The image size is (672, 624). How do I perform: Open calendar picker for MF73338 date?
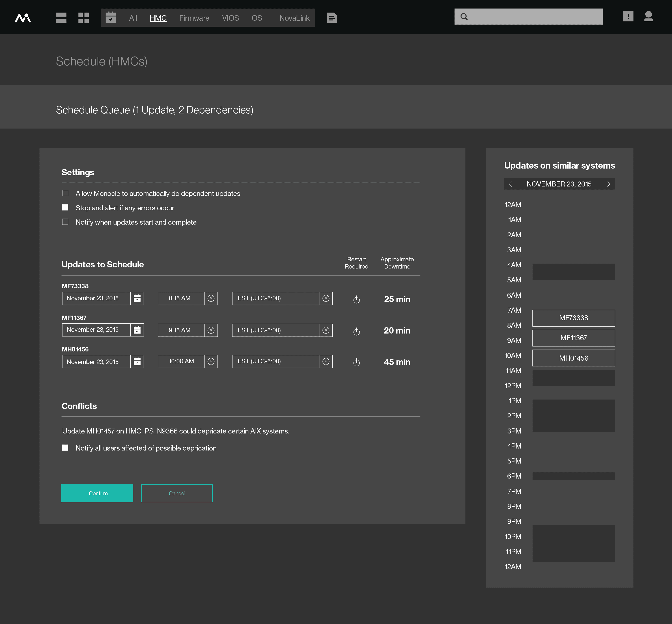pyautogui.click(x=137, y=299)
